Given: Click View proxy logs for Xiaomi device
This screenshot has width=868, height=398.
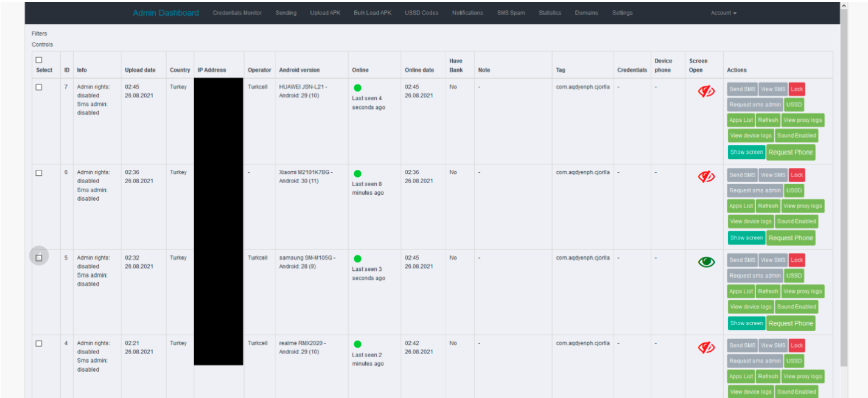Looking at the screenshot, I should [802, 206].
